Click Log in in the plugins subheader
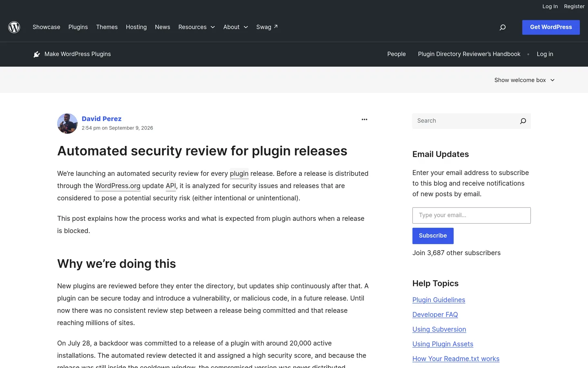This screenshot has height=368, width=588. click(x=545, y=54)
